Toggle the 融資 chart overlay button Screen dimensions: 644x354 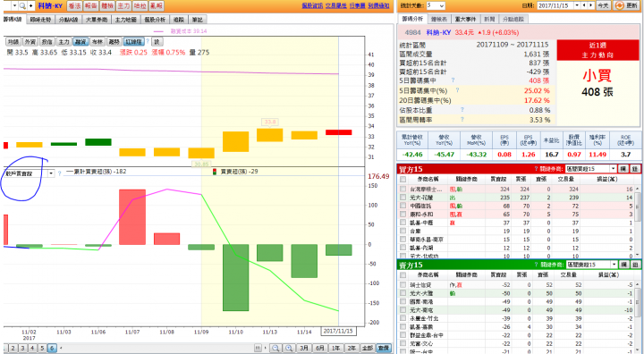(x=80, y=41)
